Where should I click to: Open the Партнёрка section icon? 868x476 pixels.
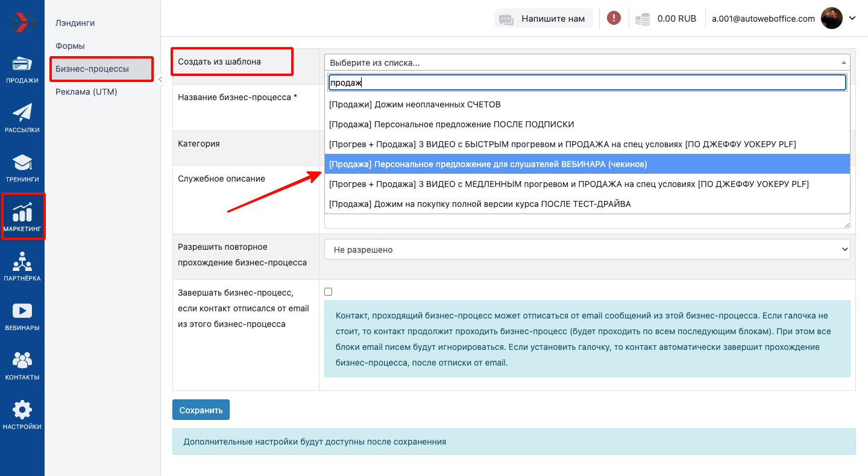pos(22,267)
